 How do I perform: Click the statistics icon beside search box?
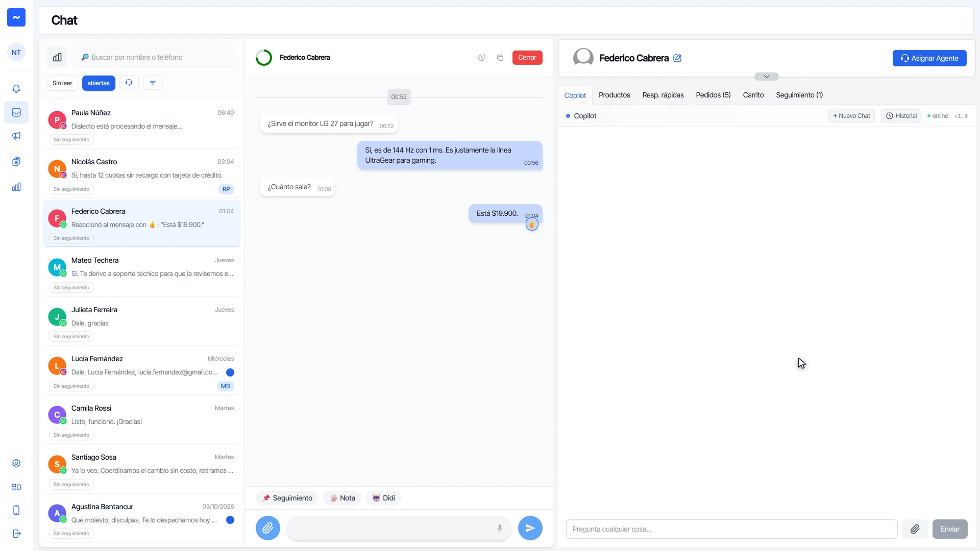click(x=57, y=57)
